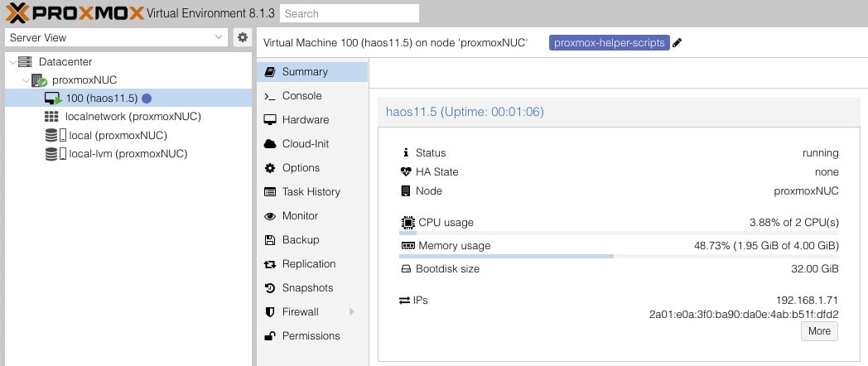The image size is (868, 366).
Task: Expand the Firewall submenu arrow
Action: pyautogui.click(x=351, y=311)
